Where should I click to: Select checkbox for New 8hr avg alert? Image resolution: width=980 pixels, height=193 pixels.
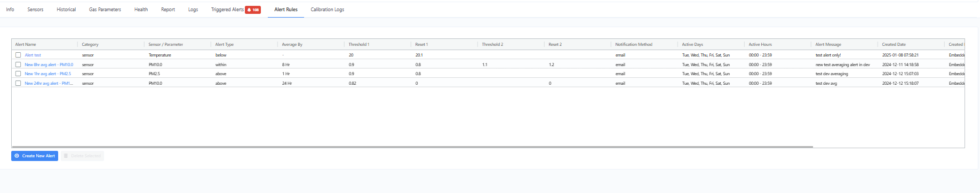click(x=18, y=65)
